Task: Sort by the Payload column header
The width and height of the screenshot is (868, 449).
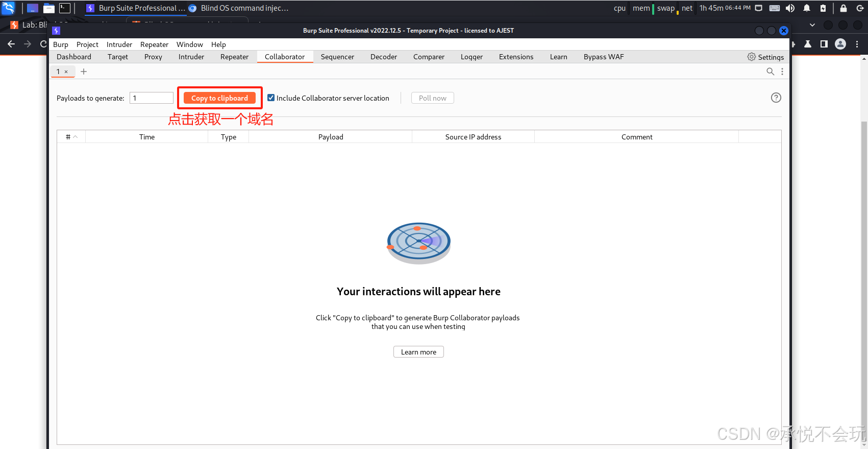Action: pos(331,137)
